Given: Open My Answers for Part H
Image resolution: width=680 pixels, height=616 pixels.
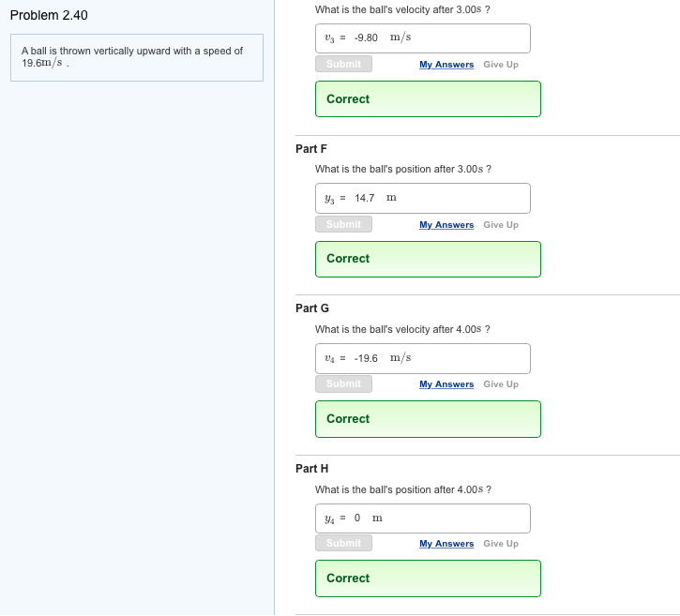Looking at the screenshot, I should (446, 544).
